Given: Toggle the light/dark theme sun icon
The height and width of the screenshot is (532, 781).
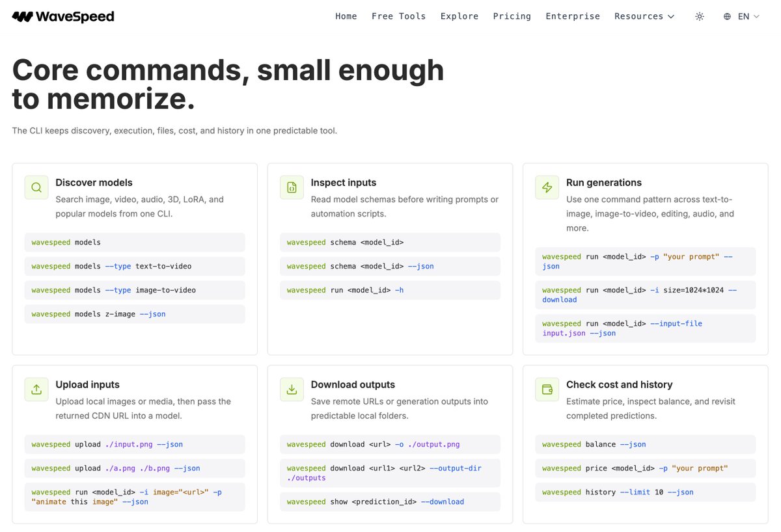Looking at the screenshot, I should 700,16.
